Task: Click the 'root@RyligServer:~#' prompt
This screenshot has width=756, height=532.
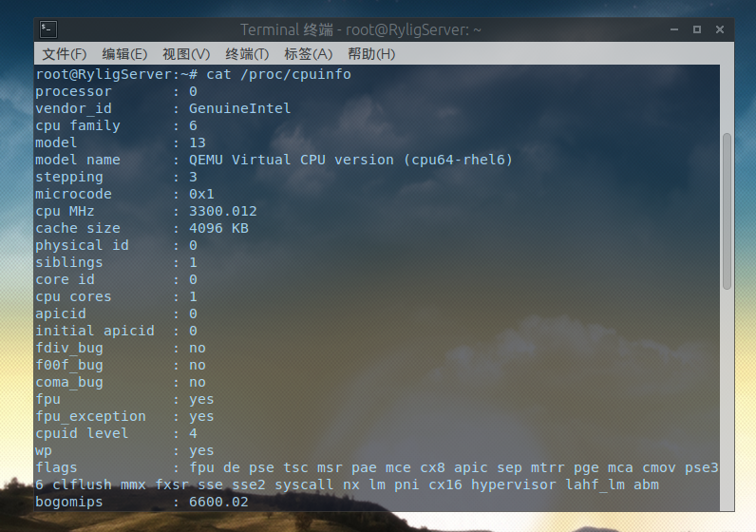Action: click(116, 74)
